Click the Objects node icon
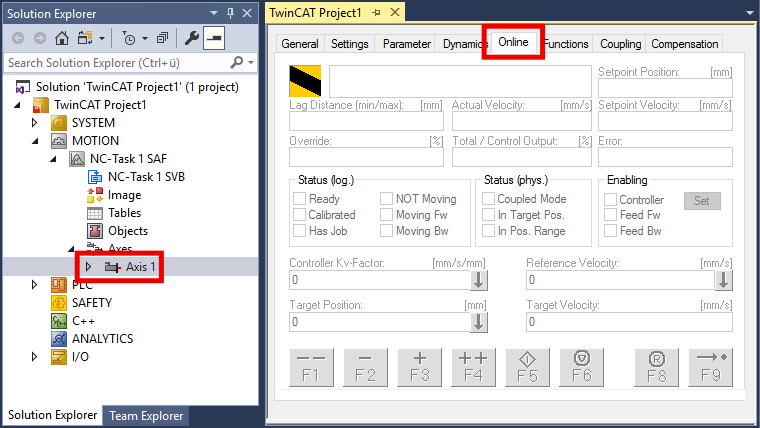The image size is (760, 428). click(x=95, y=231)
